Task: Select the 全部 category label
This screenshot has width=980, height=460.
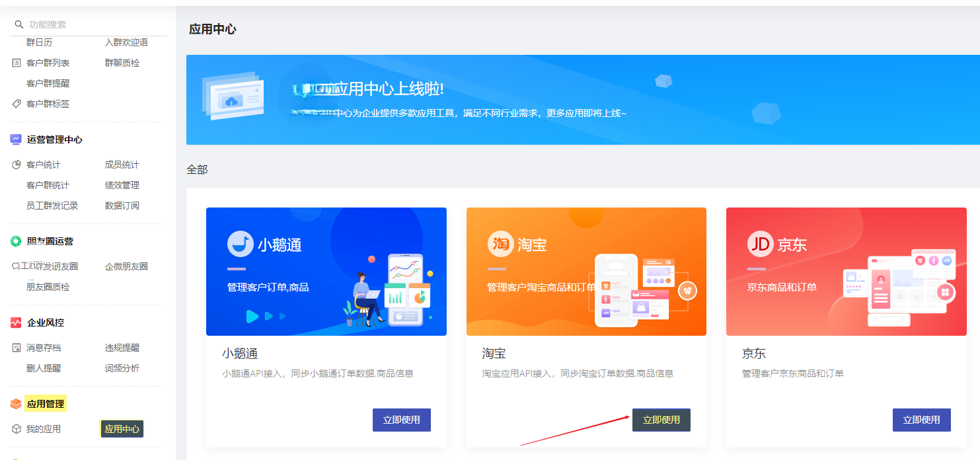Action: click(x=197, y=170)
